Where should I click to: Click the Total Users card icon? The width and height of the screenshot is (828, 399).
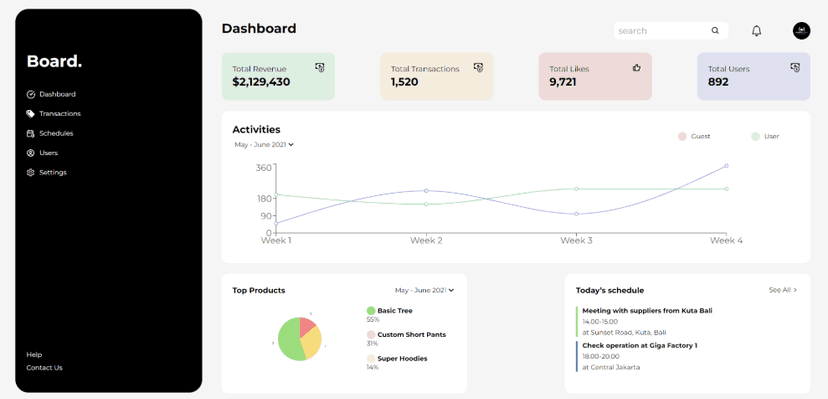coord(795,68)
